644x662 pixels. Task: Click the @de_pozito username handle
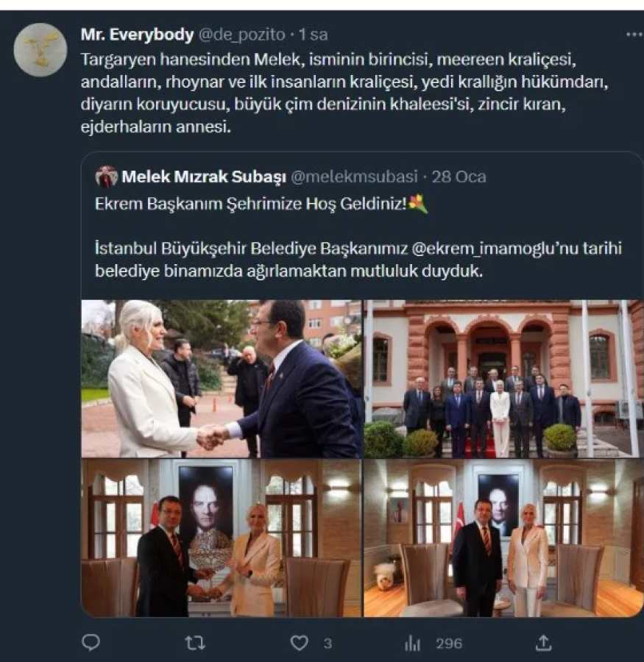pyautogui.click(x=243, y=34)
